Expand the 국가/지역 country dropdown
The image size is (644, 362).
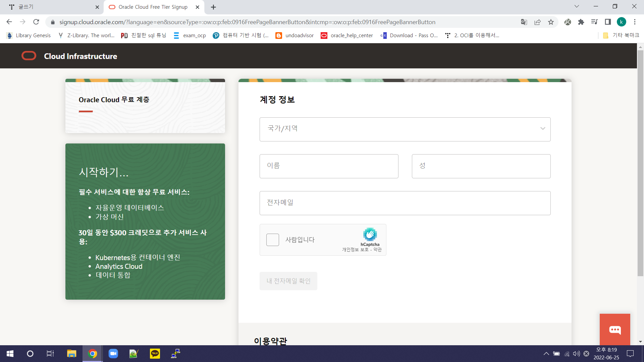[x=405, y=129]
